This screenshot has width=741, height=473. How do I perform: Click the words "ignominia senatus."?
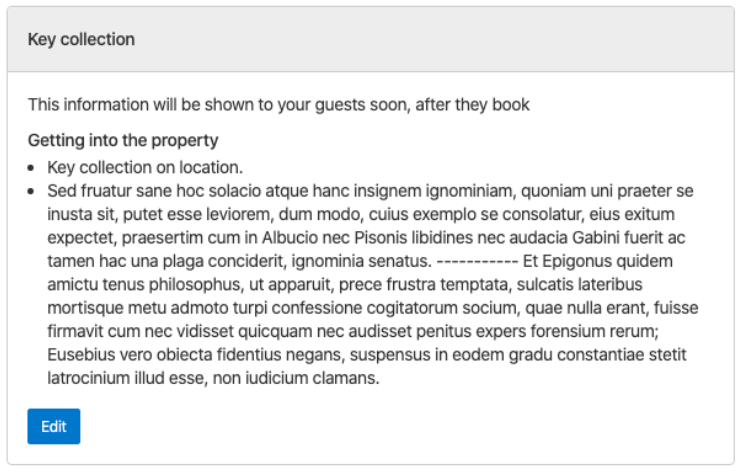(369, 261)
